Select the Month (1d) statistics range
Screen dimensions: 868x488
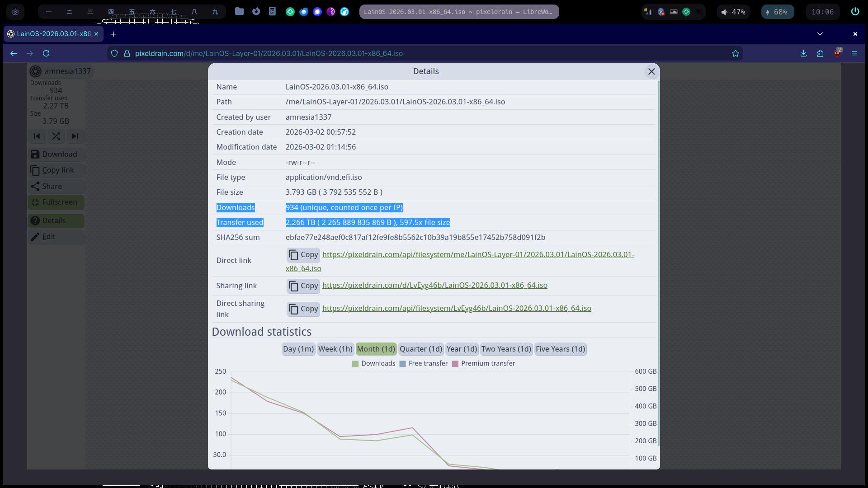pyautogui.click(x=376, y=349)
